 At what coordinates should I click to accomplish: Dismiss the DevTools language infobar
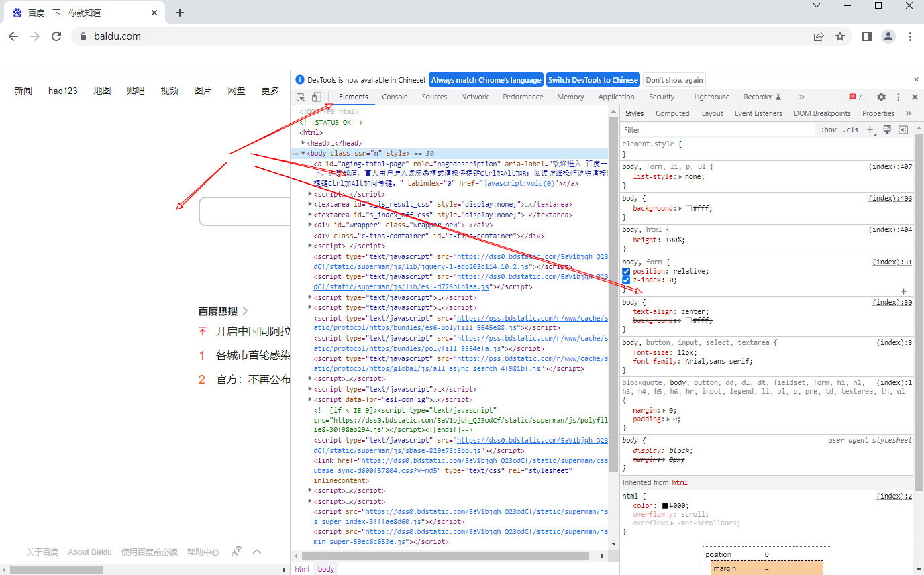pyautogui.click(x=917, y=79)
